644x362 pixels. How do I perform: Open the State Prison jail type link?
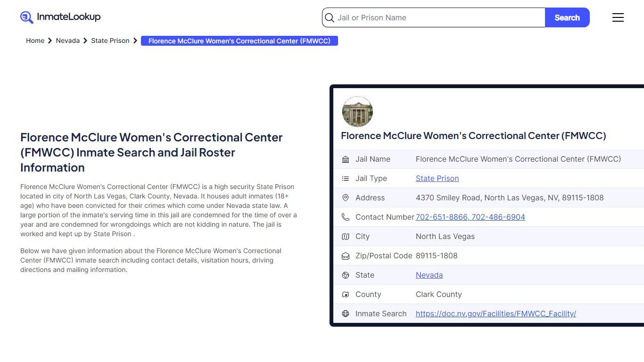click(x=437, y=178)
